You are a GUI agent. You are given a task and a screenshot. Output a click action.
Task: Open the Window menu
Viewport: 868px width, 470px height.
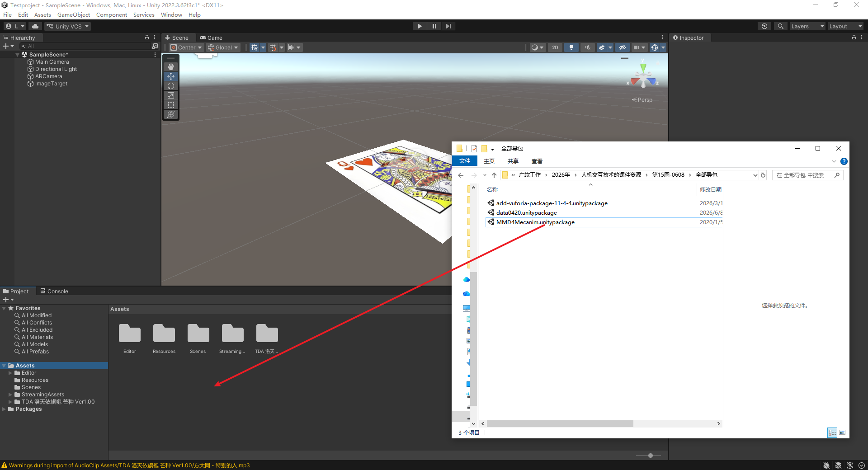171,15
